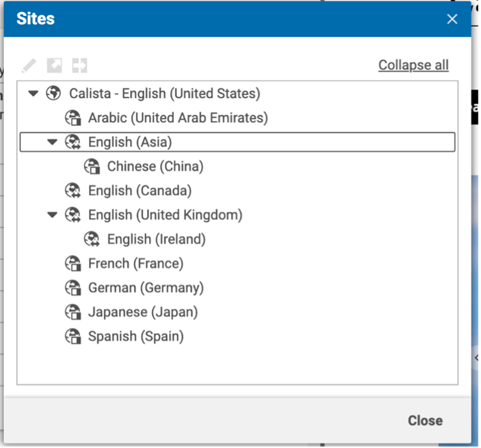
Task: Select the German (Germany) site
Action: tap(146, 287)
